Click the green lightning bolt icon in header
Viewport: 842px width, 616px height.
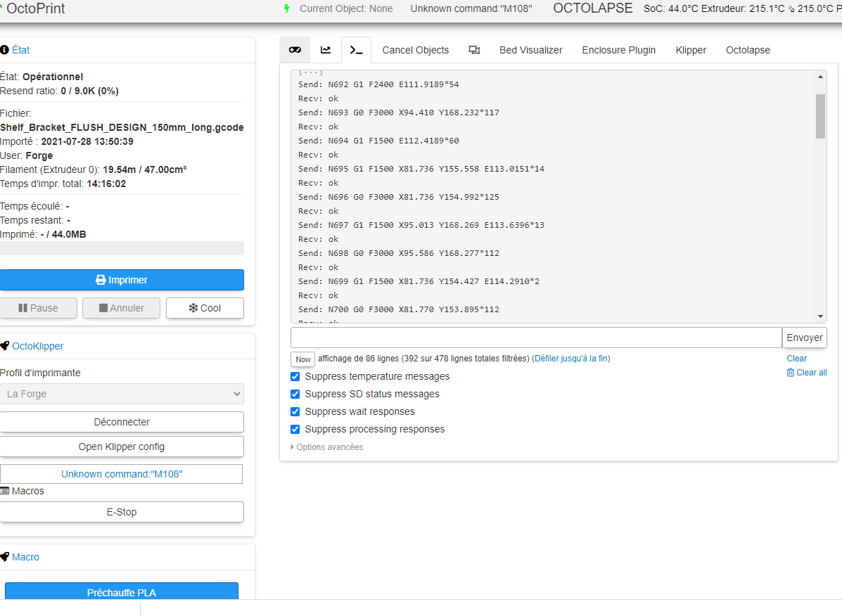287,8
